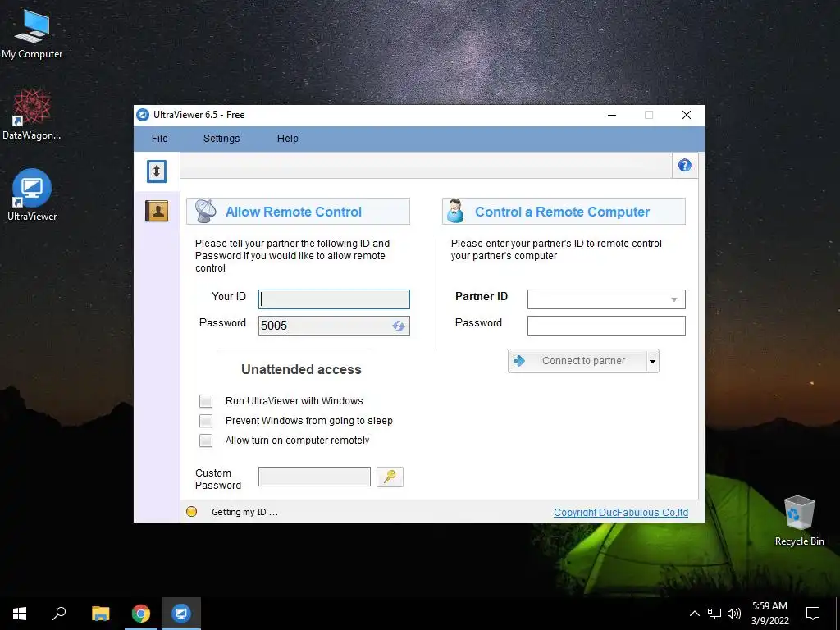The width and height of the screenshot is (840, 630).
Task: Open the Help menu
Action: 288,138
